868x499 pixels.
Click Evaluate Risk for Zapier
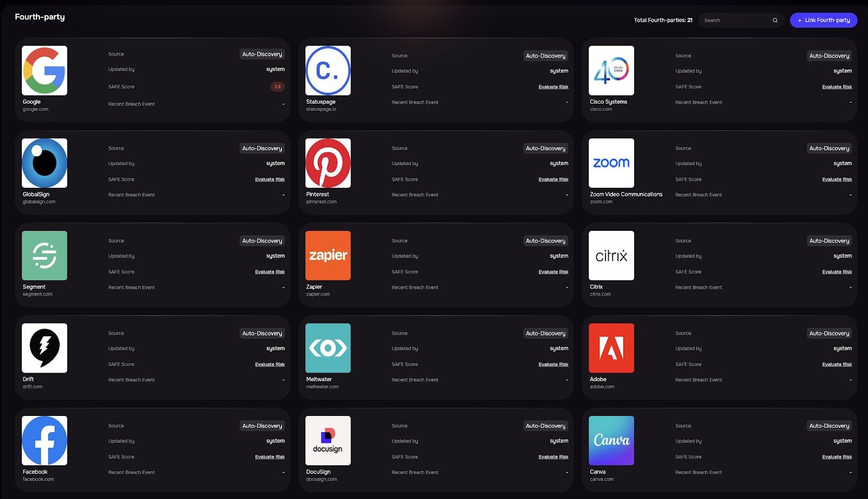pyautogui.click(x=553, y=272)
